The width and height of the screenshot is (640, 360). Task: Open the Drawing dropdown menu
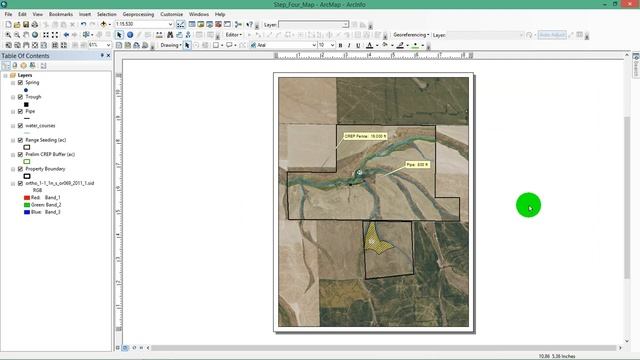171,45
